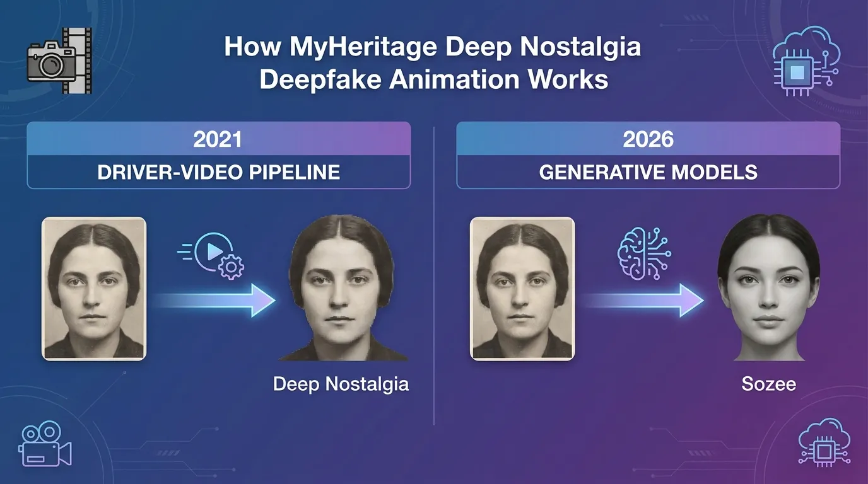Click the camera and film strip icon
Viewport: 868px width, 484px height.
click(x=60, y=60)
